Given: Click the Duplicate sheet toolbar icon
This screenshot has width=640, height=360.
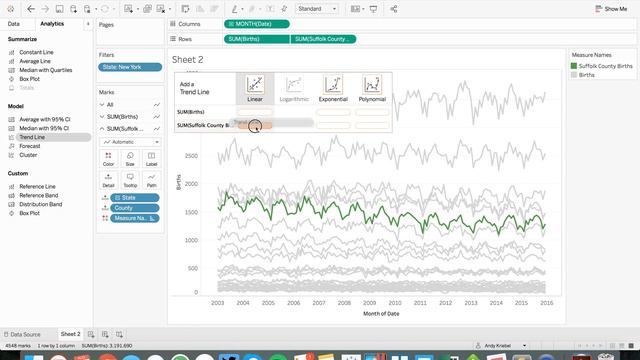Looking at the screenshot, I should tap(147, 9).
